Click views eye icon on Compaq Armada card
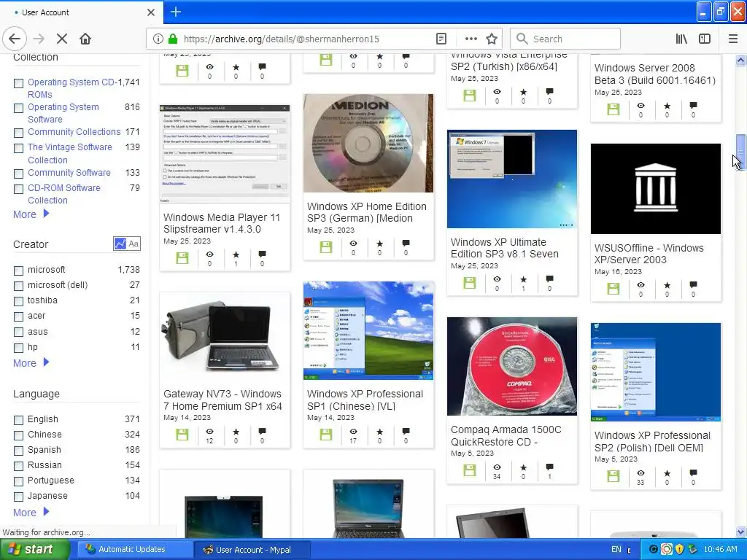747x560 pixels. pyautogui.click(x=497, y=467)
